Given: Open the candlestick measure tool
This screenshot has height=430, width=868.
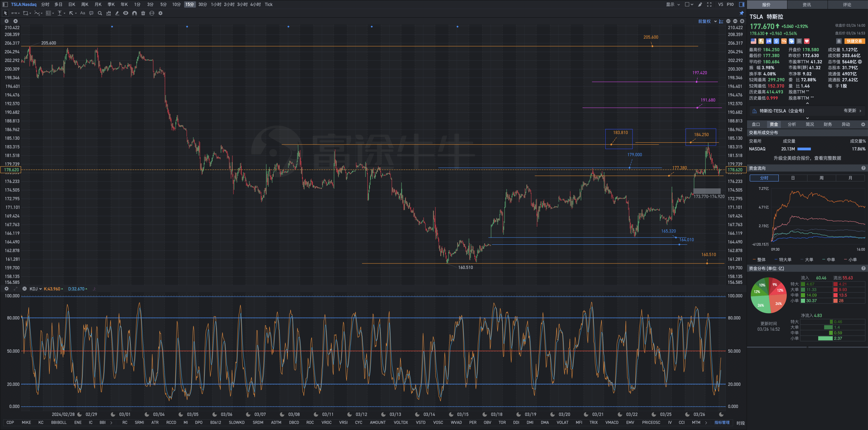Looking at the screenshot, I should [109, 13].
